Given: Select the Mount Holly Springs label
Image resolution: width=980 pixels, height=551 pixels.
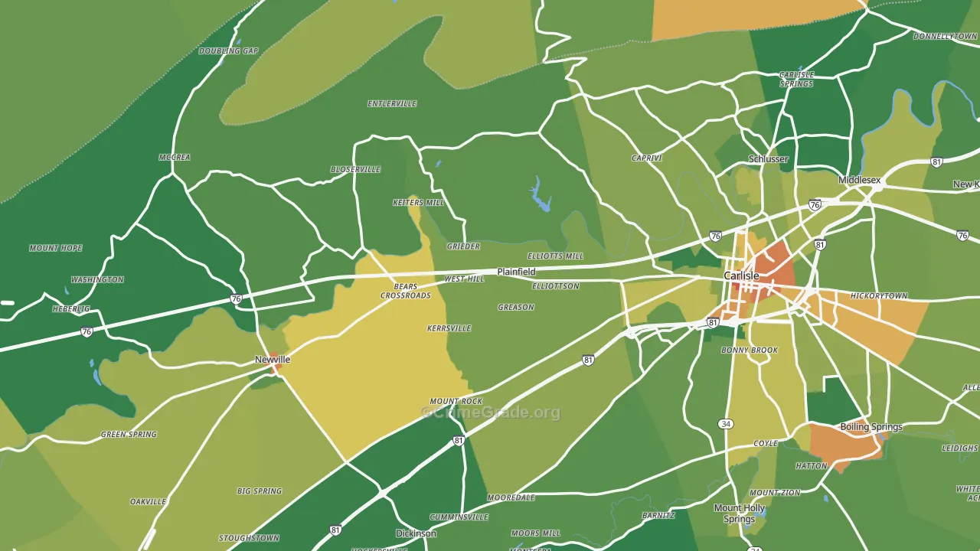Looking at the screenshot, I should 739,514.
